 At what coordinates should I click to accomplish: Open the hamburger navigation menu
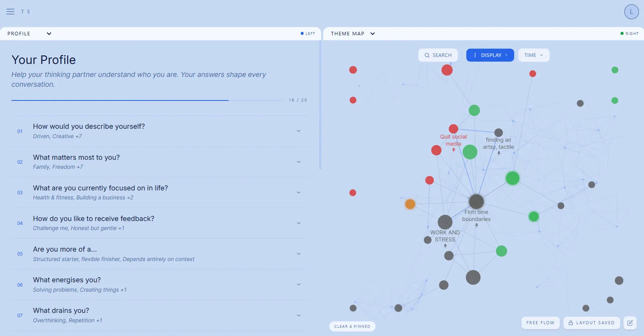pyautogui.click(x=10, y=12)
